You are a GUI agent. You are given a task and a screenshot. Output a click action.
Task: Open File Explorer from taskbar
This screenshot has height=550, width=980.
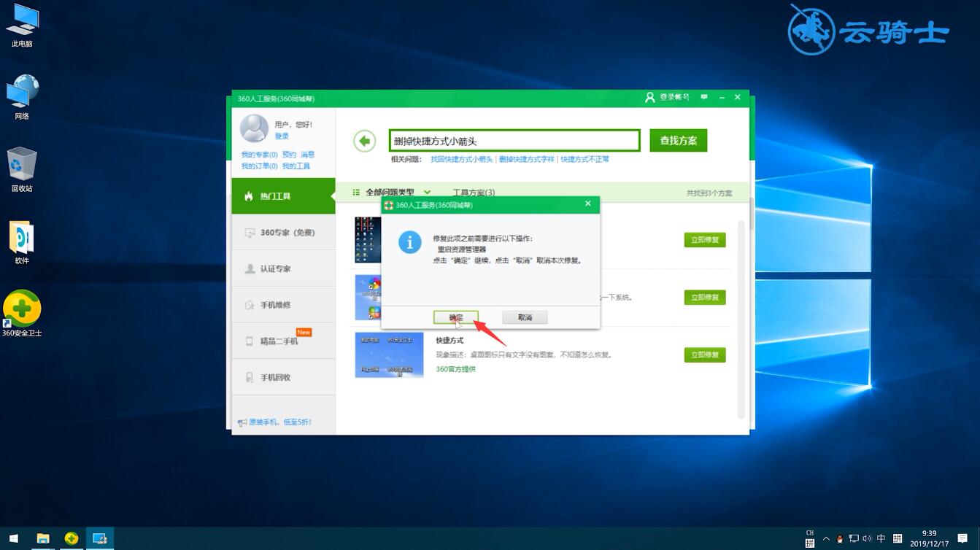point(43,538)
